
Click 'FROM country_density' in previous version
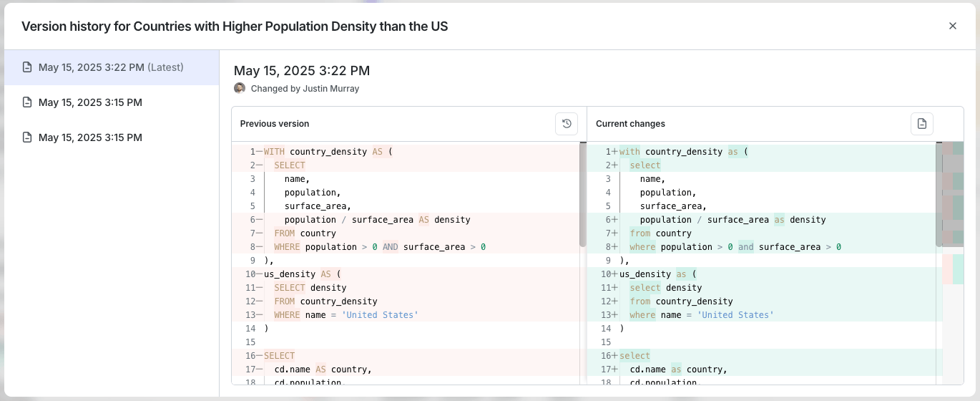tap(325, 301)
